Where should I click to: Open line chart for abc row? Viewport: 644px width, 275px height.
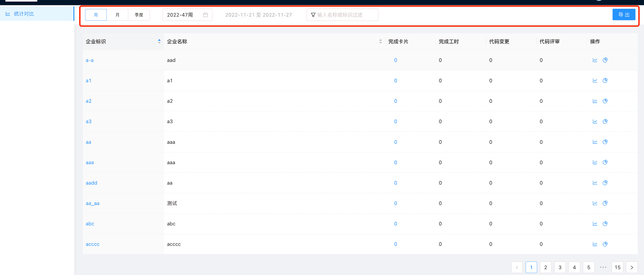coord(595,224)
